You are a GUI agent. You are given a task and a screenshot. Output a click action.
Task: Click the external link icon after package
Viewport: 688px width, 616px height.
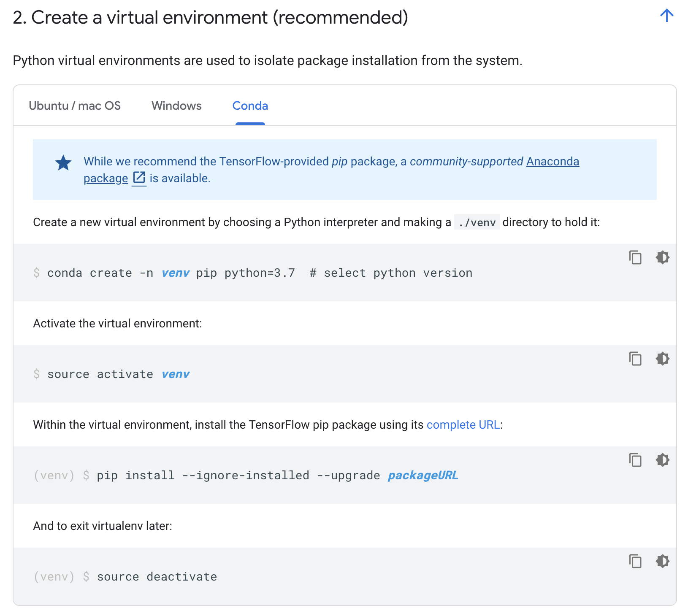point(139,178)
